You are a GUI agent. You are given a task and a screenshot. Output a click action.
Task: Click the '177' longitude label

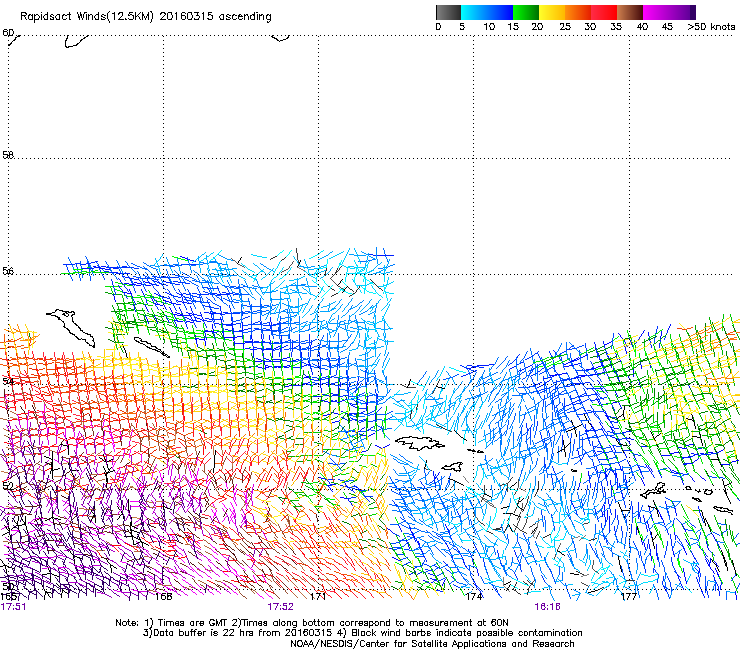click(629, 597)
